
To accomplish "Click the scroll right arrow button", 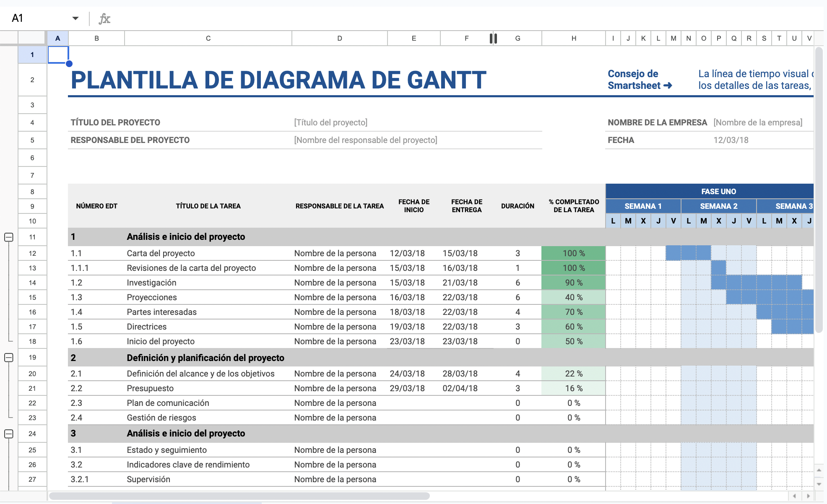I will 808,496.
